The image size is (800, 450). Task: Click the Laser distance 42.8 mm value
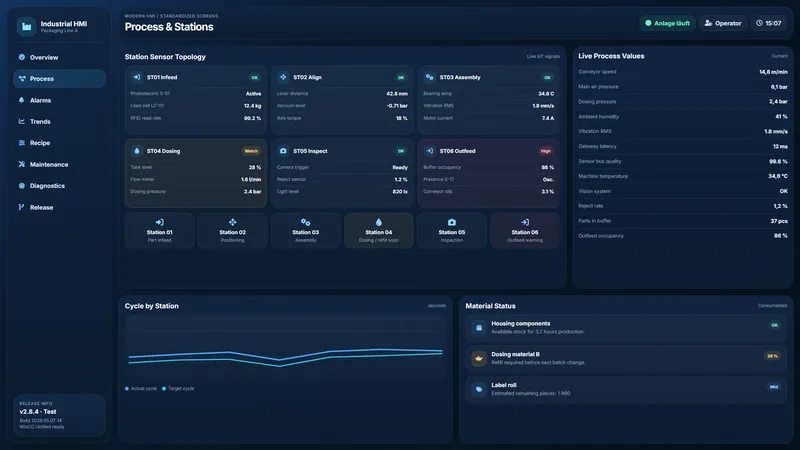pos(397,94)
